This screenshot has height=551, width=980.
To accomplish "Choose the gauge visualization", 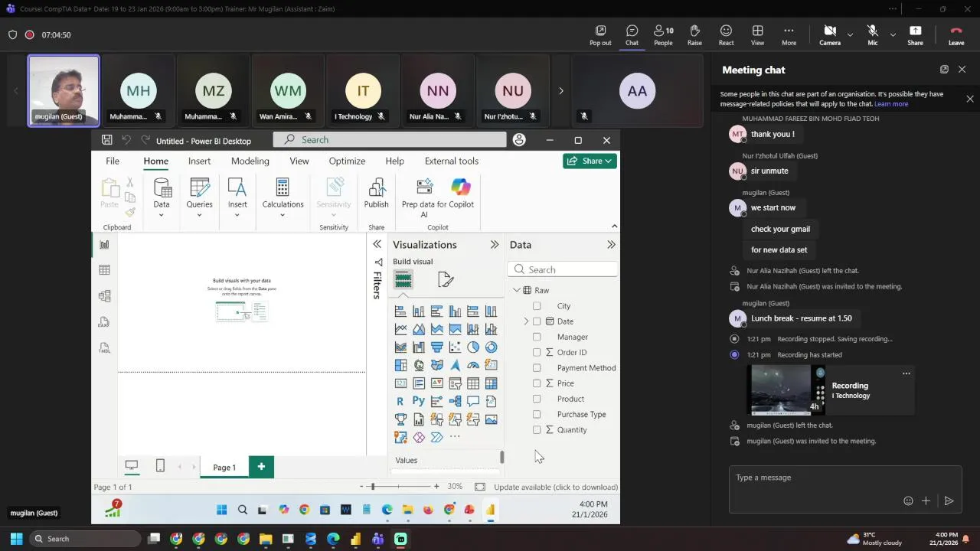I will tap(473, 365).
